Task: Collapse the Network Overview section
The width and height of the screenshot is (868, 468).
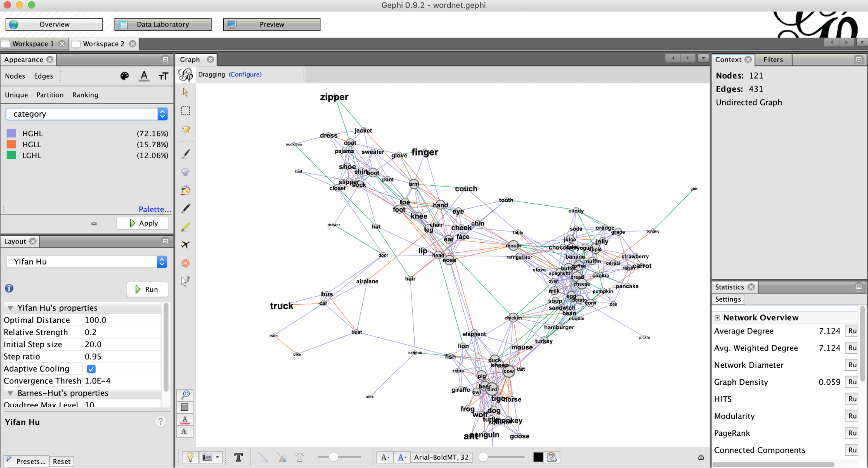Action: 717,318
